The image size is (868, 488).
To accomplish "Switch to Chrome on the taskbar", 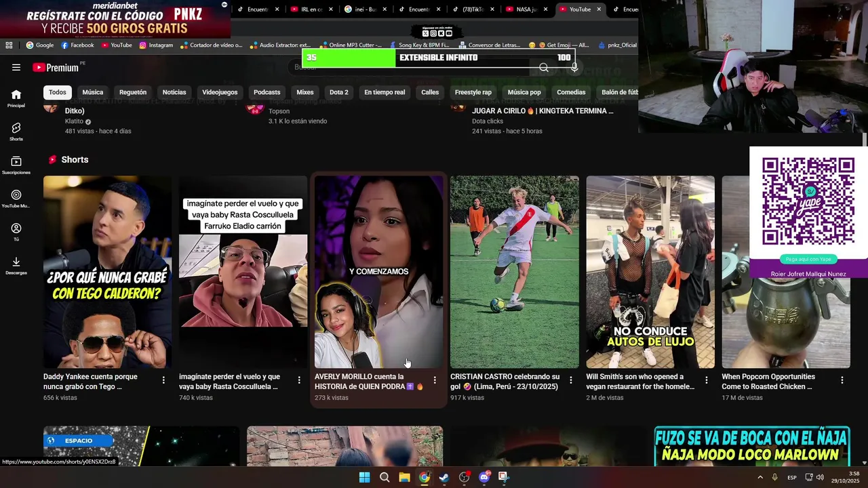I will pyautogui.click(x=424, y=477).
